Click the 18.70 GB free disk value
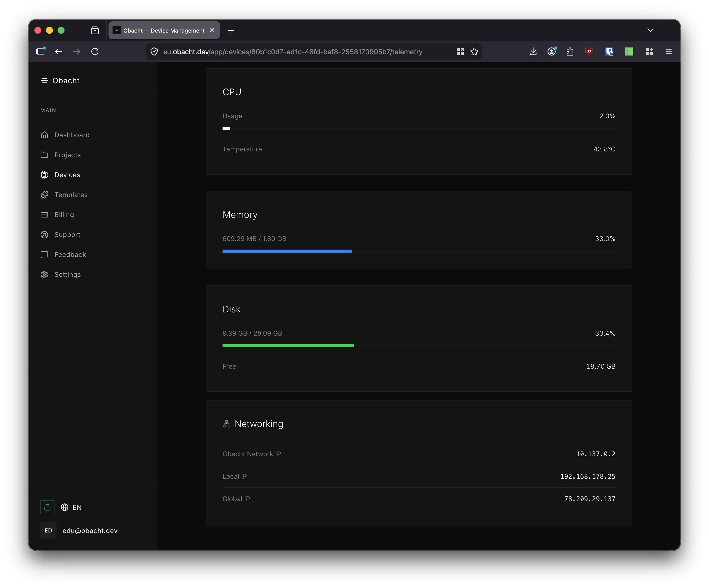Viewport: 709px width, 588px height. tap(601, 366)
